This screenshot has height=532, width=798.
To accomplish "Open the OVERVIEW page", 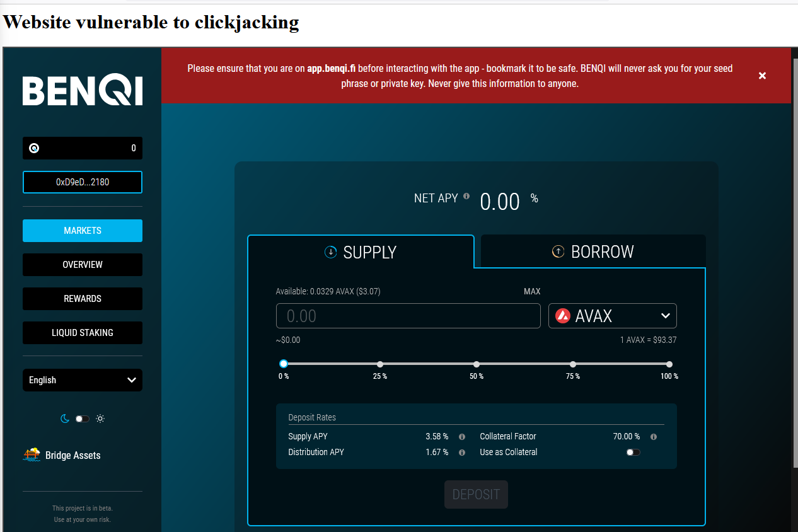I will point(83,265).
